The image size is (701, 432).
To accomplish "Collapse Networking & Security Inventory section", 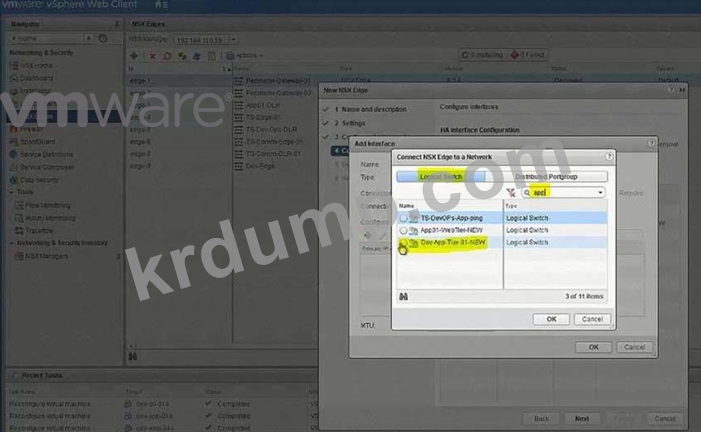I will coord(12,243).
